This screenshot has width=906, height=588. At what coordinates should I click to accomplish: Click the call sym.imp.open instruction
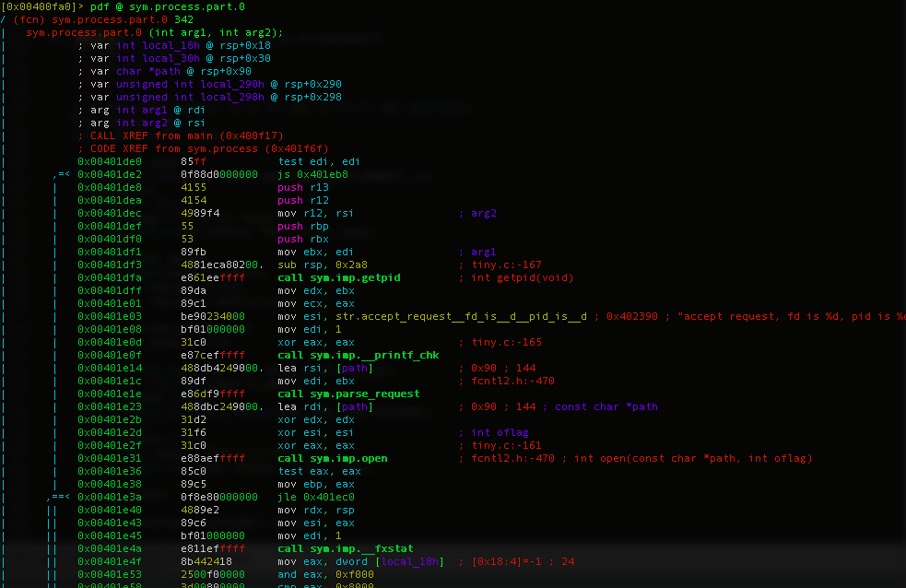[332, 458]
